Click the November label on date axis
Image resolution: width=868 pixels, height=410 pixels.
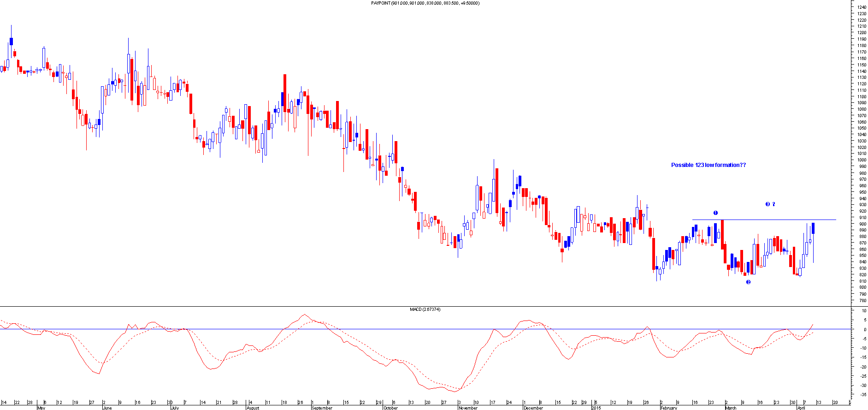click(x=468, y=408)
